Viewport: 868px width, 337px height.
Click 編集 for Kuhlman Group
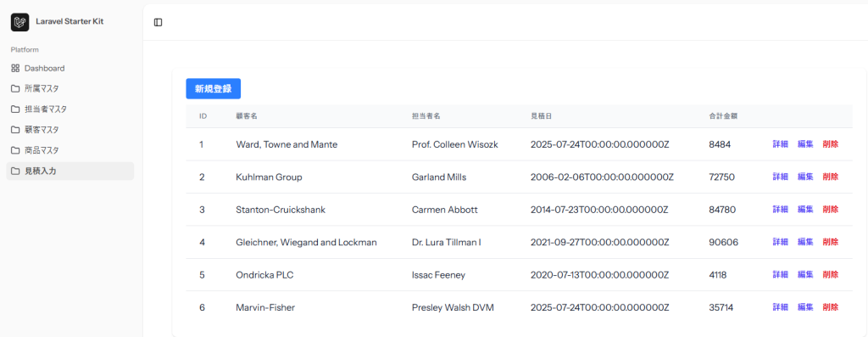(x=805, y=177)
